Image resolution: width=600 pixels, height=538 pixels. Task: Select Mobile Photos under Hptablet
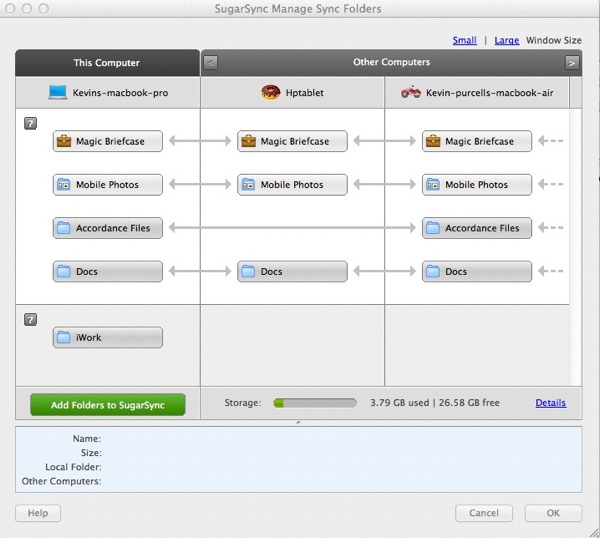click(292, 185)
